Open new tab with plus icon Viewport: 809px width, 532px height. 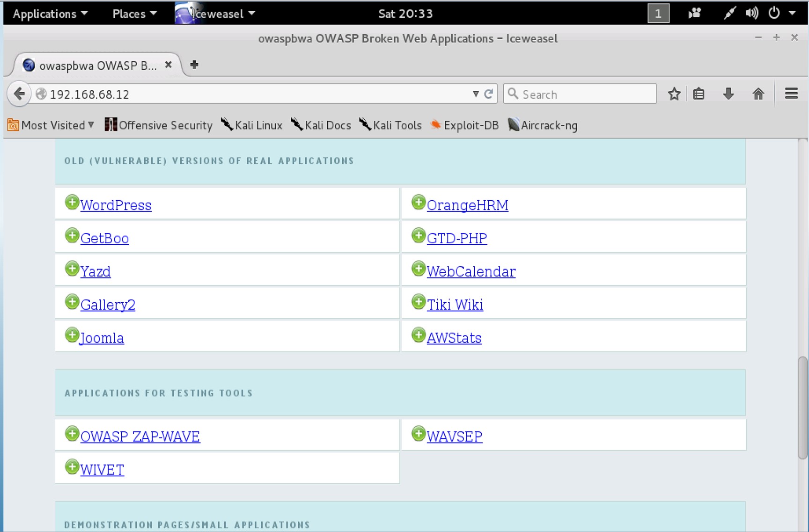coord(194,65)
